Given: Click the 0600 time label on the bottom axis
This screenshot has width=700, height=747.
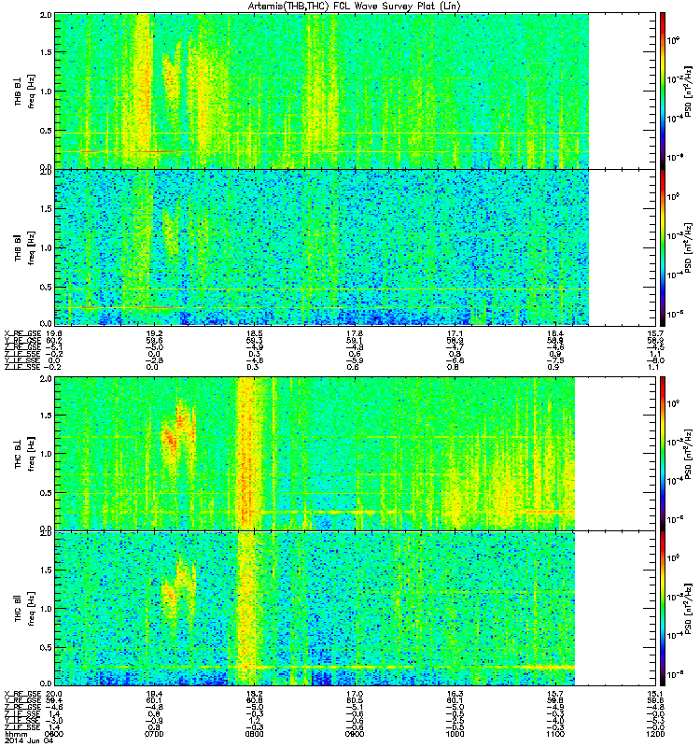Looking at the screenshot, I should pyautogui.click(x=54, y=734).
